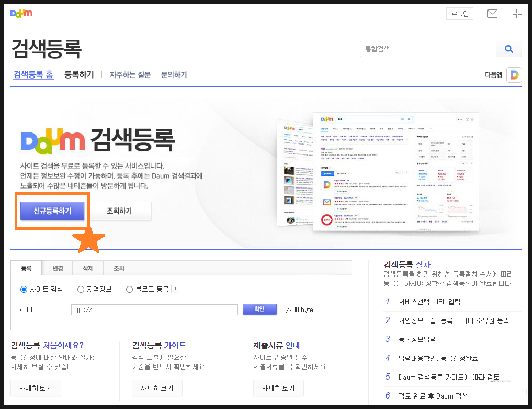532x409 pixels.
Task: Click 자세히보기 under 검색등록 가이드
Action: point(157,388)
